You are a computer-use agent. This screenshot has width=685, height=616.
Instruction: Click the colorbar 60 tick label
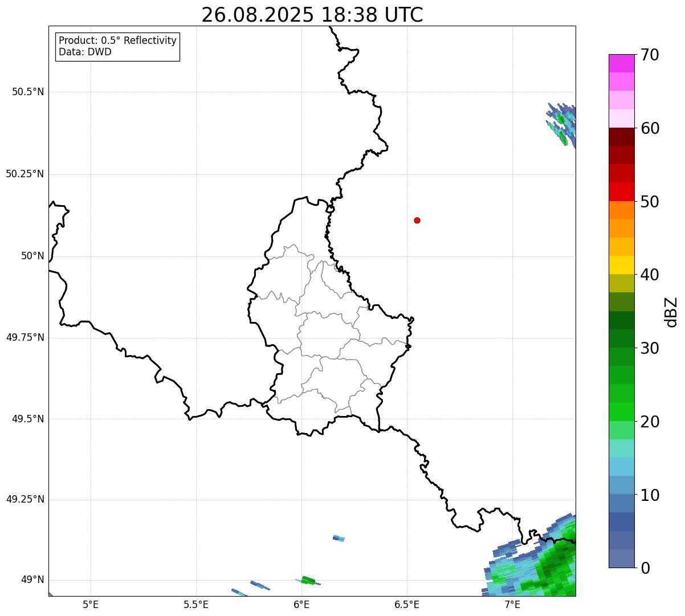pyautogui.click(x=650, y=128)
